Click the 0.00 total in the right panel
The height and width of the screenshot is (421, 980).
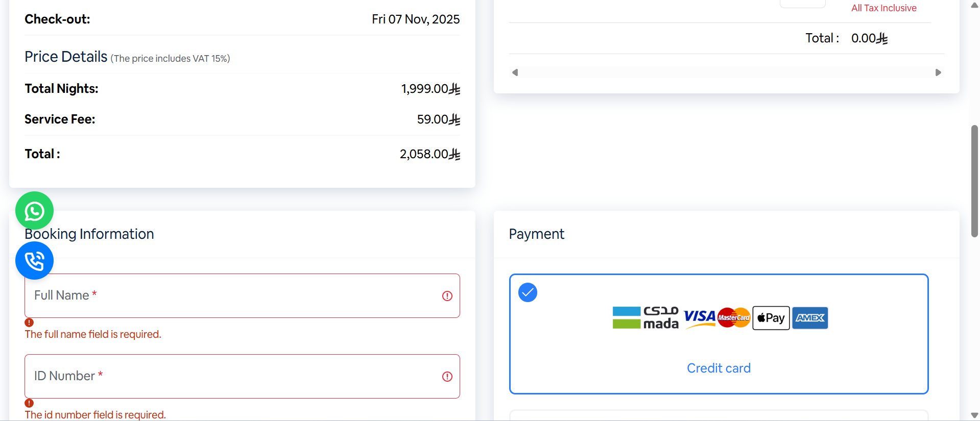point(869,38)
